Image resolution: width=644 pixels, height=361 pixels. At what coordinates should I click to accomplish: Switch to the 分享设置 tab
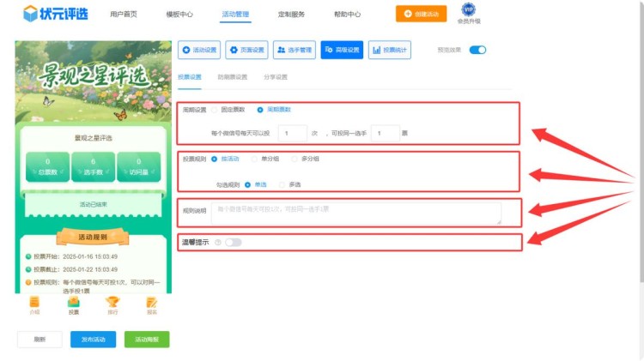[276, 77]
